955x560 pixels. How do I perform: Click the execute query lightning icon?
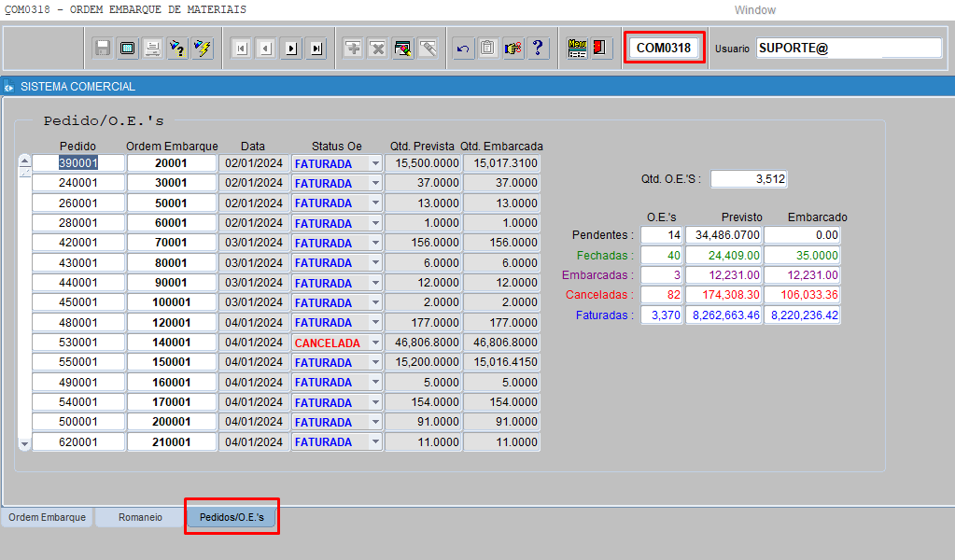(x=203, y=49)
